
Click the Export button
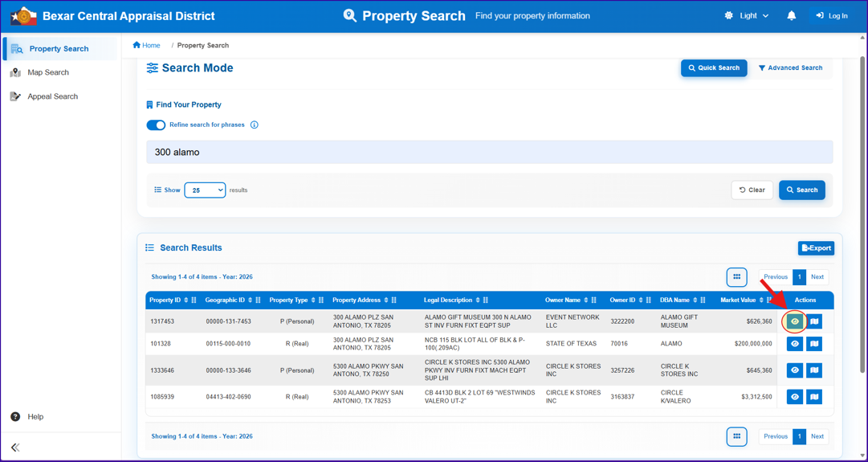[816, 248]
